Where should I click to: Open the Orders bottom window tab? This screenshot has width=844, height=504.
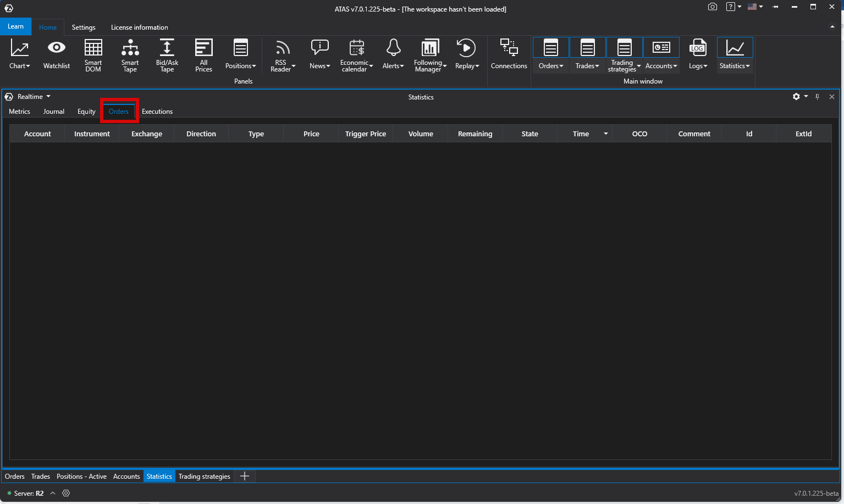(x=15, y=477)
